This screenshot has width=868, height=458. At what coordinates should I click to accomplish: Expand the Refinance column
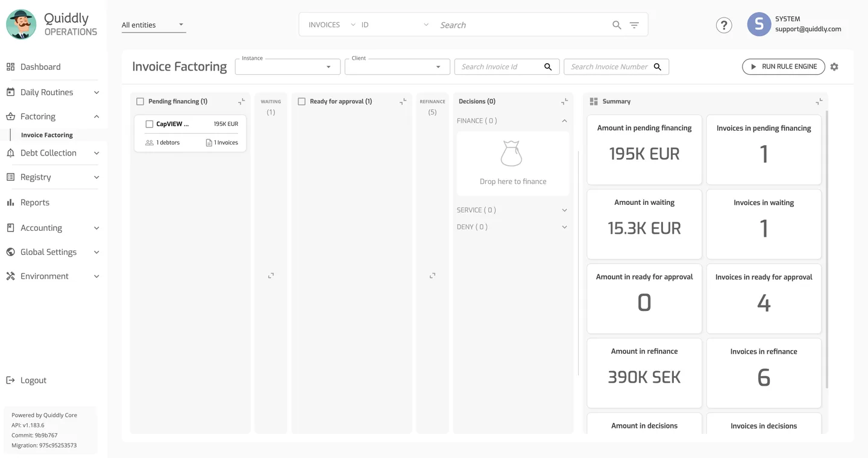(432, 275)
